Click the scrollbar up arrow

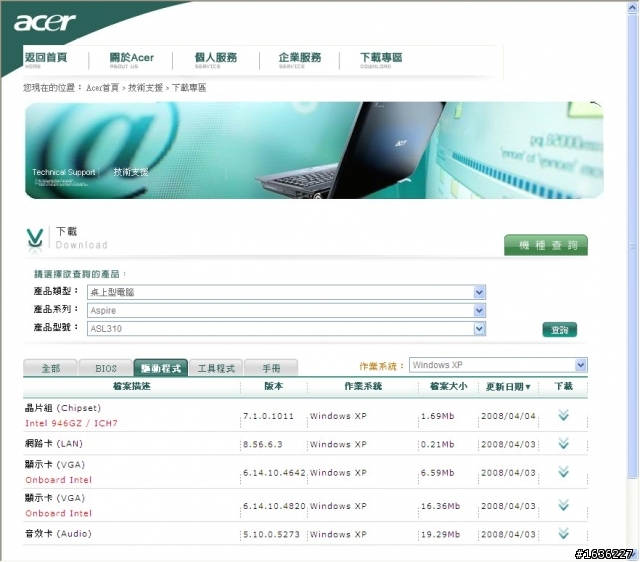(633, 7)
